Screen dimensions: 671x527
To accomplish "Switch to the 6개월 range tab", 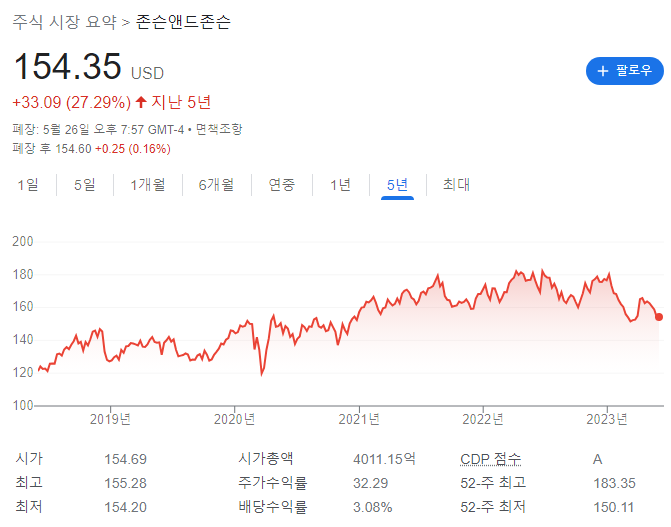I will [216, 185].
